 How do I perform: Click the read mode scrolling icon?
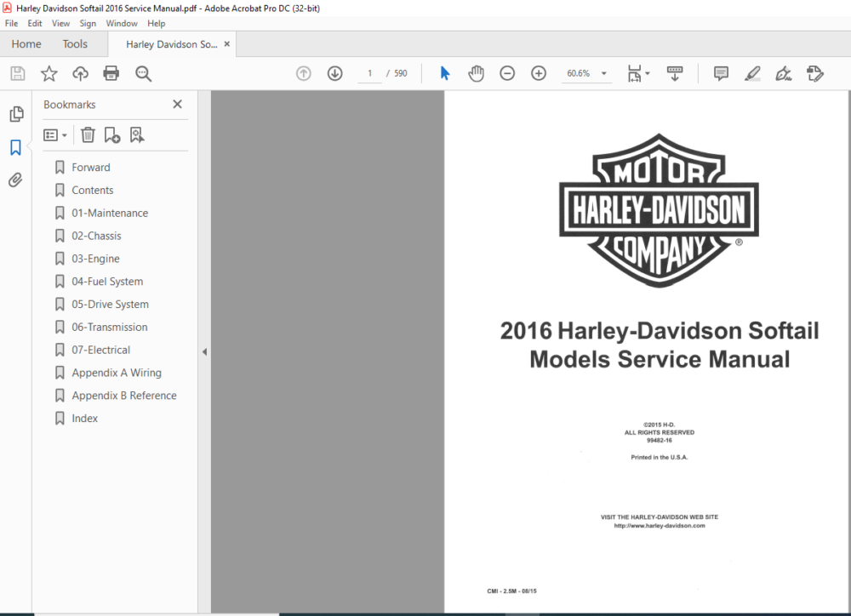tap(675, 73)
